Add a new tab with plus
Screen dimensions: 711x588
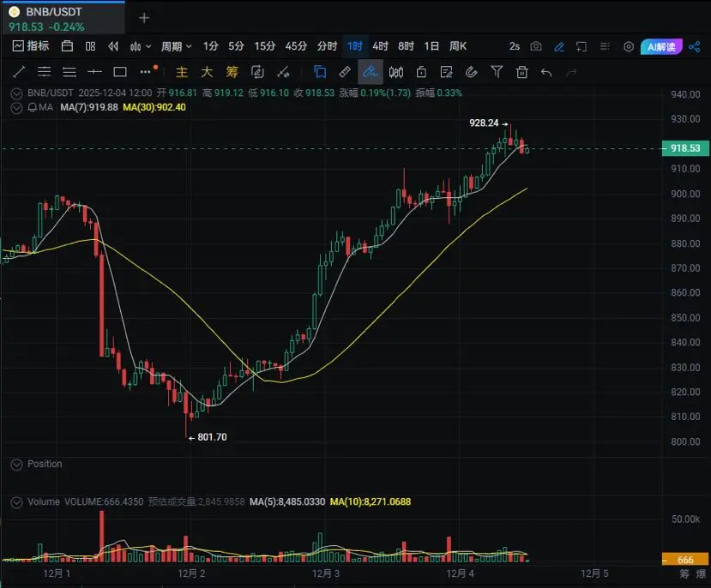pyautogui.click(x=144, y=18)
